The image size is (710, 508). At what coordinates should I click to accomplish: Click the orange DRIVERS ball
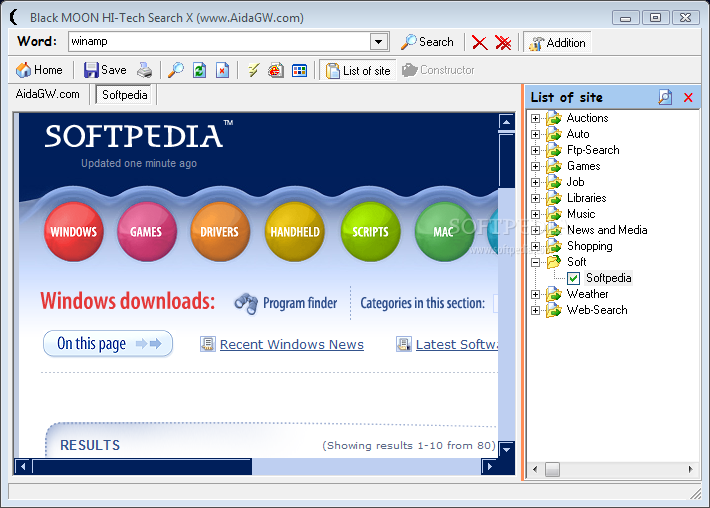point(220,231)
